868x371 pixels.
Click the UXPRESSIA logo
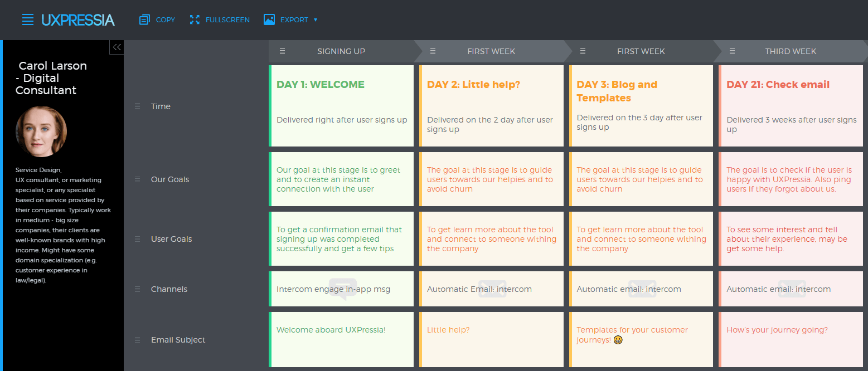point(78,20)
